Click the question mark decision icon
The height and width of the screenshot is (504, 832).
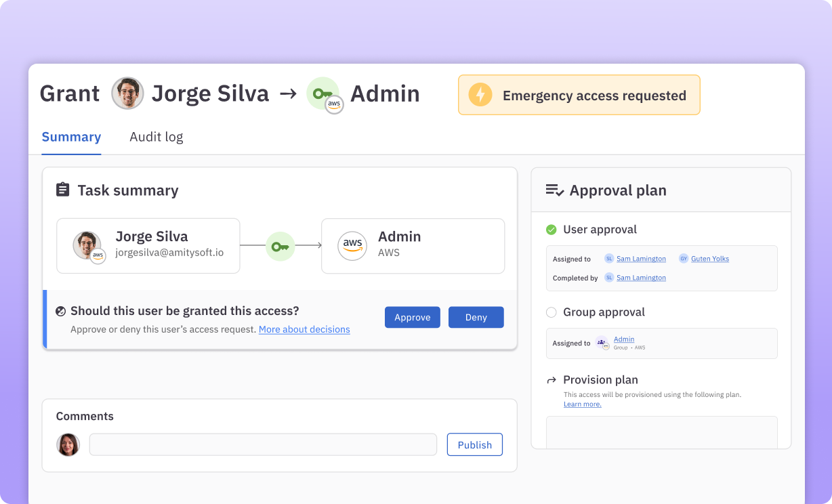point(60,310)
